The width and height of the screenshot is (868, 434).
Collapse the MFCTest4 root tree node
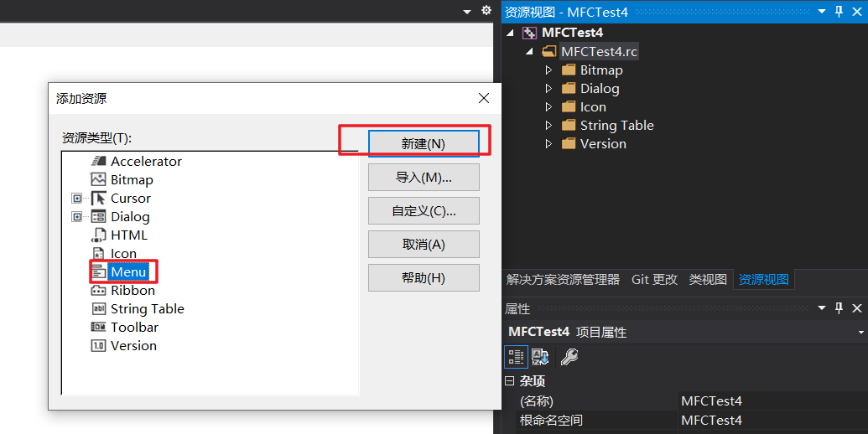pyautogui.click(x=510, y=33)
